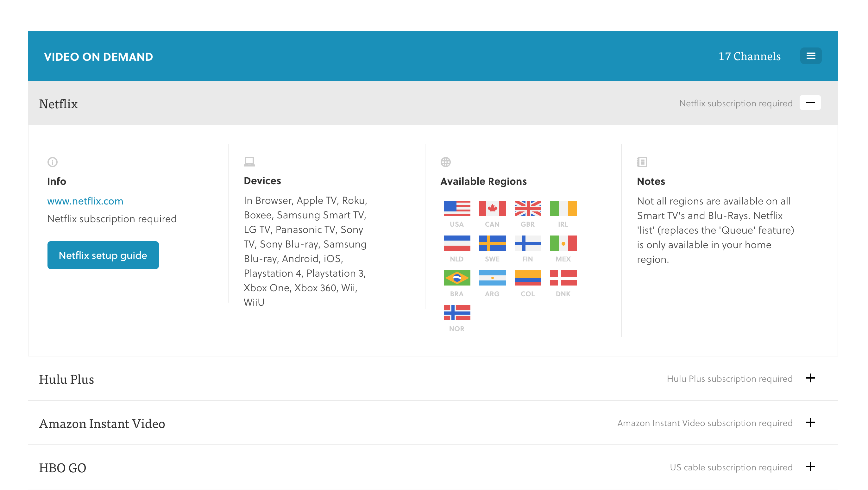The width and height of the screenshot is (868, 490).
Task: Expand the HBO GO section
Action: (x=810, y=467)
